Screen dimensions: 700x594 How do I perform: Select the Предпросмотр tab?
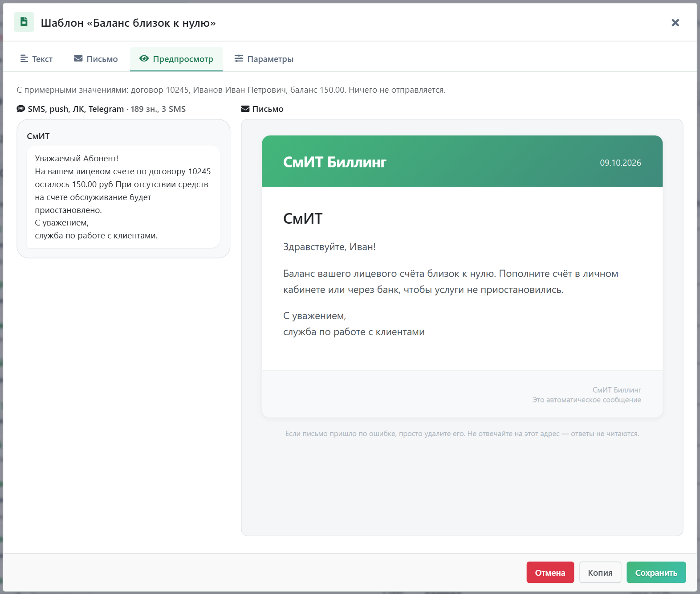pyautogui.click(x=176, y=59)
